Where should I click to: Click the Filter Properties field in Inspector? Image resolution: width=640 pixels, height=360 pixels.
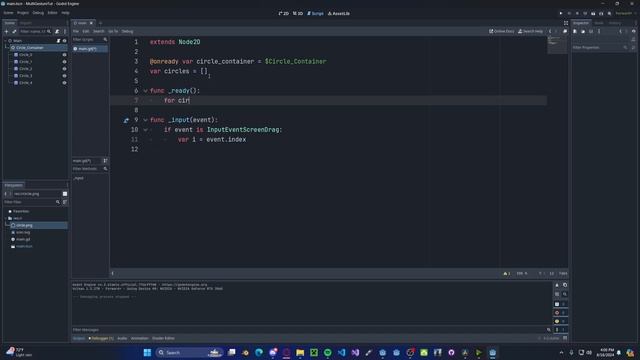(600, 48)
